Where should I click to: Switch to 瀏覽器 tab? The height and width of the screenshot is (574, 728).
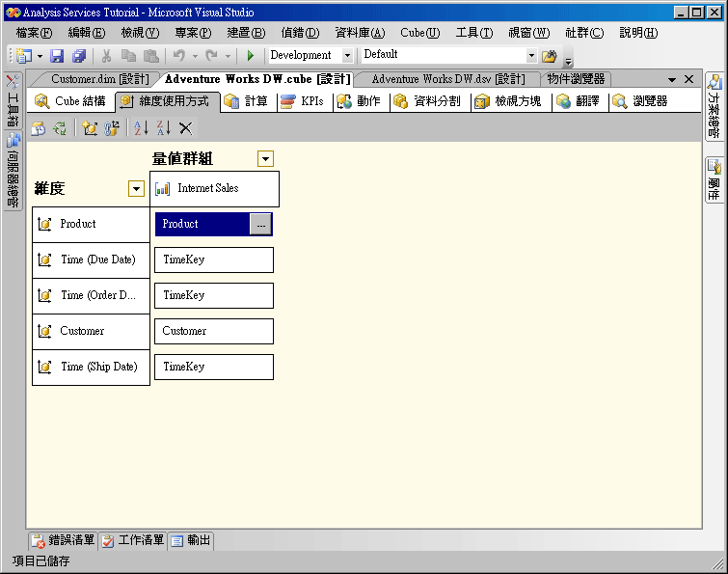tap(640, 101)
